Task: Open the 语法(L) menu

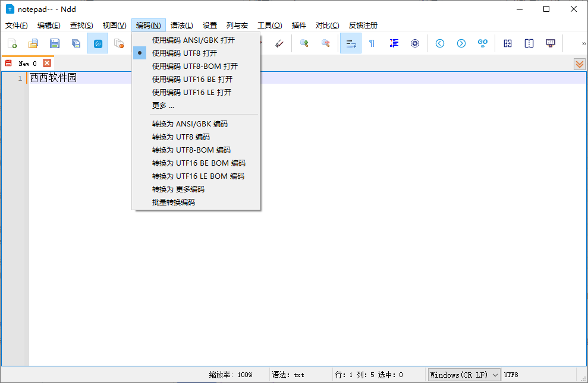Action: coord(181,25)
